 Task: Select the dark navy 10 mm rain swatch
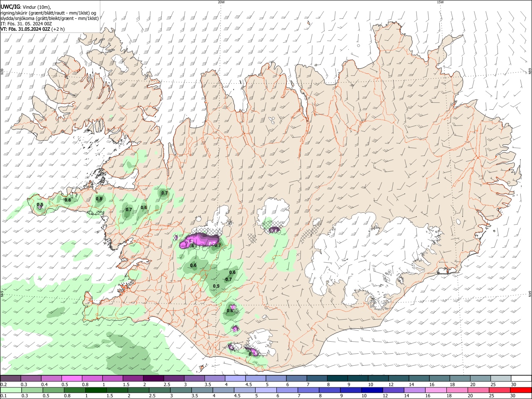tap(372, 390)
